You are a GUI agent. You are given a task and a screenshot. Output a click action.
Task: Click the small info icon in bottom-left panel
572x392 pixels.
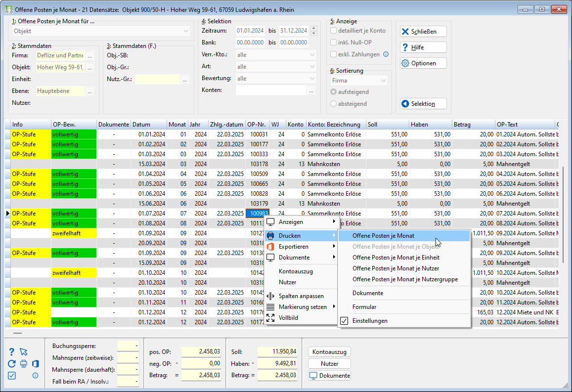coord(36,375)
